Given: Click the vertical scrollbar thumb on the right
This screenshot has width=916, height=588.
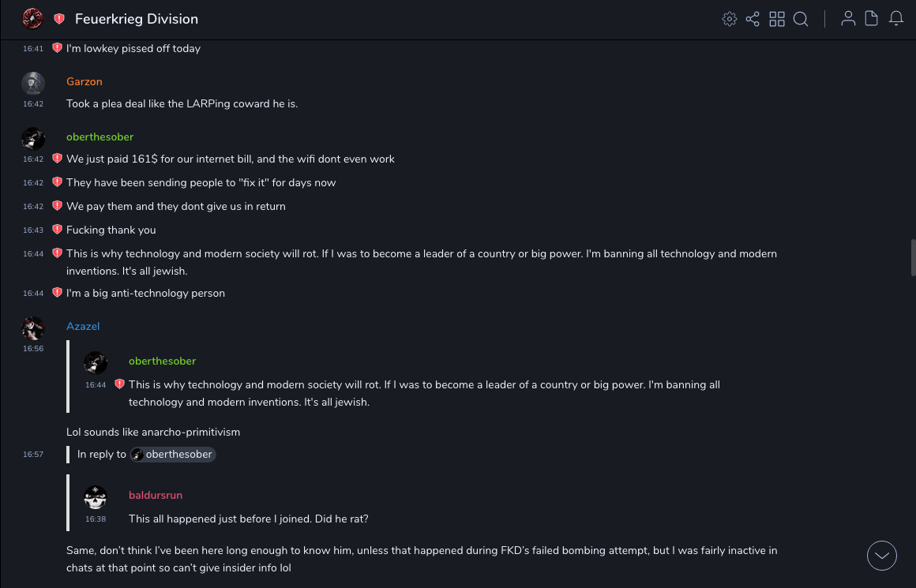Looking at the screenshot, I should 913,257.
